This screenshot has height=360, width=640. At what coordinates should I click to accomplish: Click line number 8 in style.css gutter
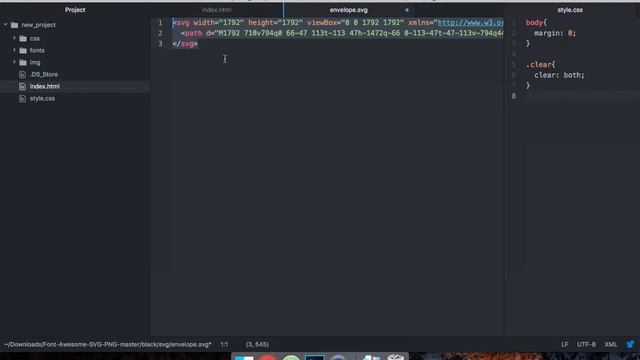point(514,96)
